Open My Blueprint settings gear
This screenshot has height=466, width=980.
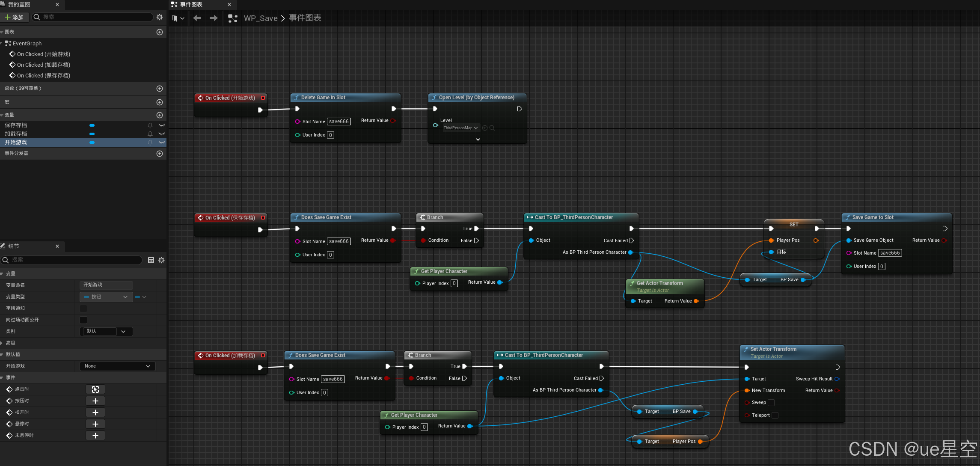click(x=160, y=17)
